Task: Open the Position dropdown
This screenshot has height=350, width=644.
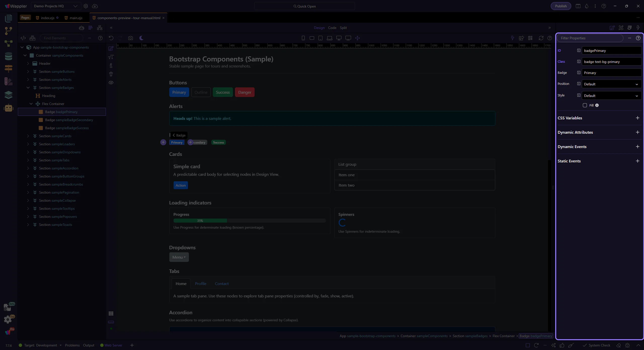Action: tap(611, 84)
